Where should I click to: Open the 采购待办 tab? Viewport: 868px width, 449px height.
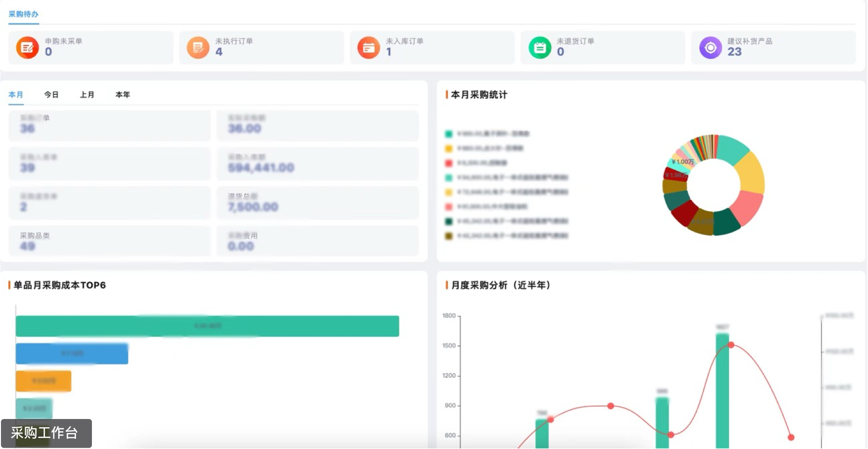tap(23, 14)
